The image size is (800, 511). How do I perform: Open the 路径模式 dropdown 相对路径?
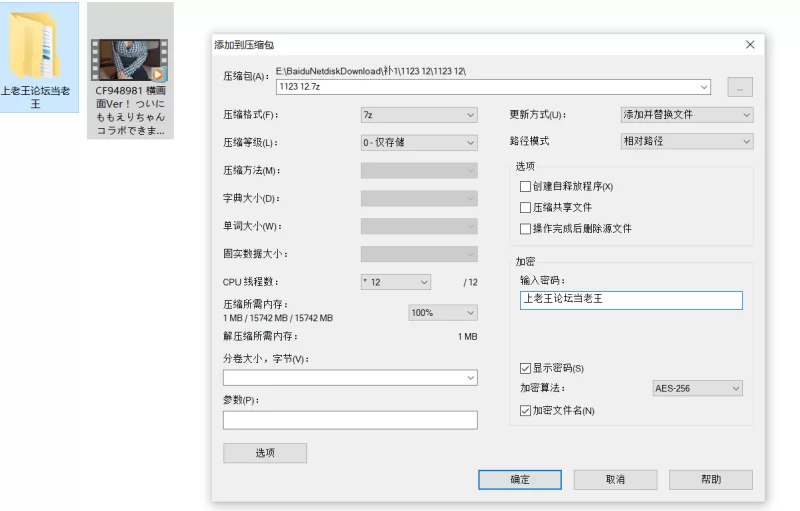pyautogui.click(x=687, y=141)
